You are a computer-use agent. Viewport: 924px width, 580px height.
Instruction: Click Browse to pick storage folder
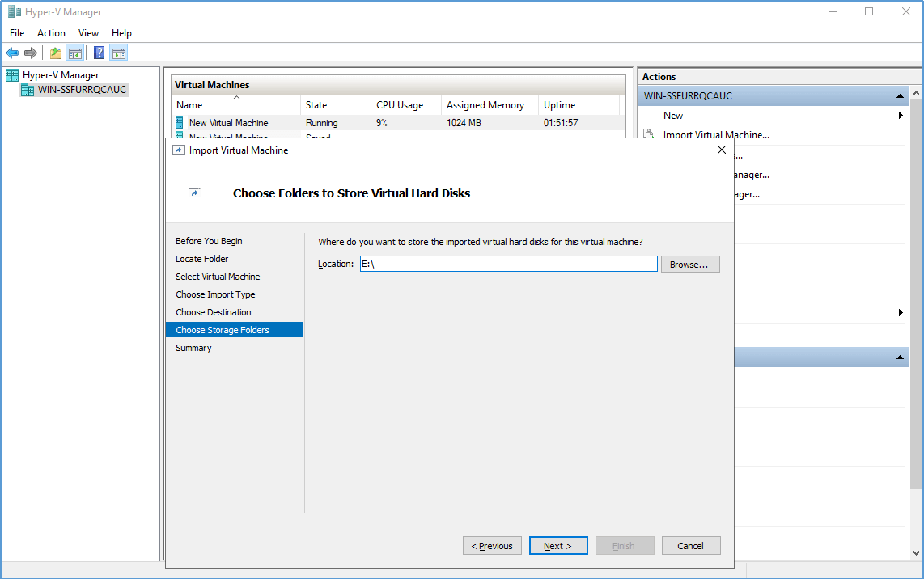coord(689,265)
